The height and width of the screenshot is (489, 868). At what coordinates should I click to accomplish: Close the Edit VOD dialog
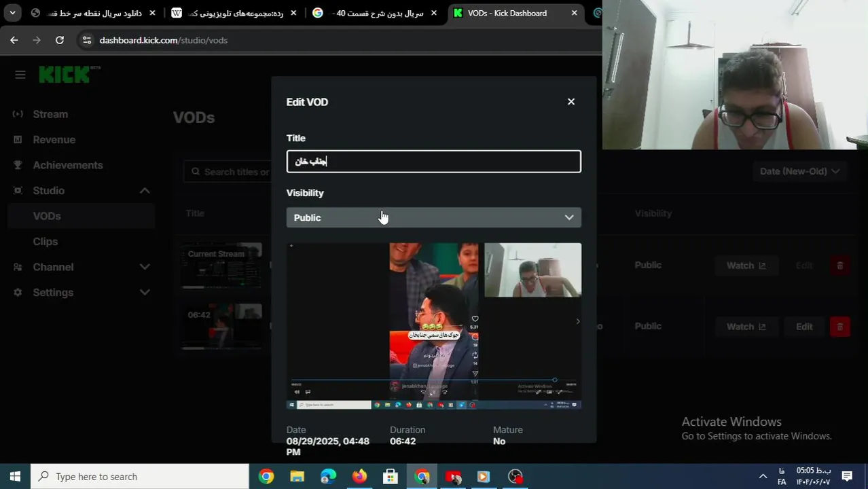[571, 102]
